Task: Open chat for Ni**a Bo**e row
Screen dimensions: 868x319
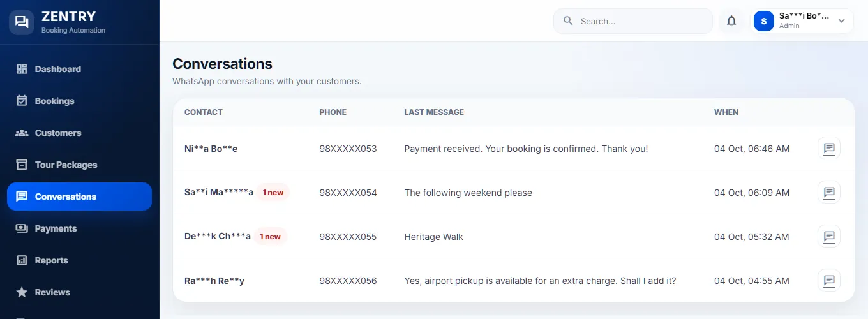Action: (x=829, y=148)
